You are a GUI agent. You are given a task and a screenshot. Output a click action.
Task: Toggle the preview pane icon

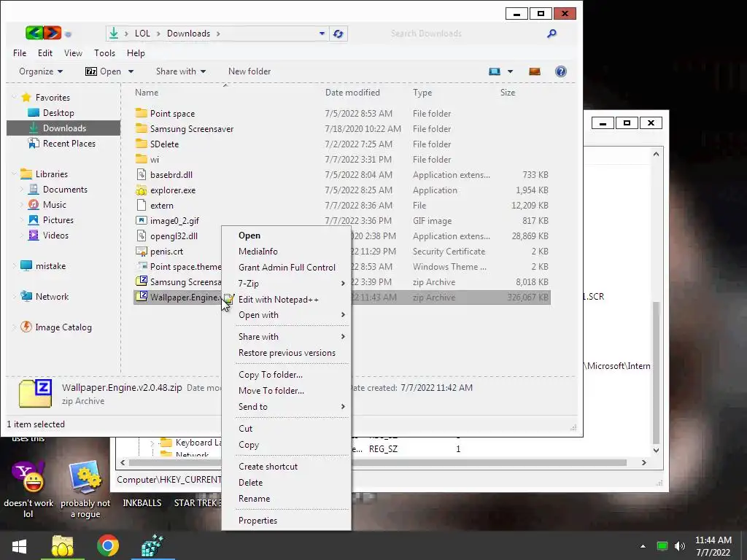tap(535, 71)
